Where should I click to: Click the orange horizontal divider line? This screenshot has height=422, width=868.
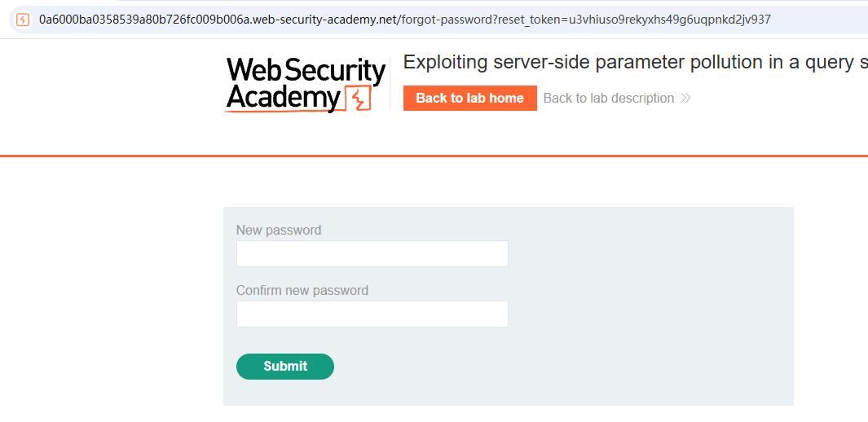coord(434,156)
